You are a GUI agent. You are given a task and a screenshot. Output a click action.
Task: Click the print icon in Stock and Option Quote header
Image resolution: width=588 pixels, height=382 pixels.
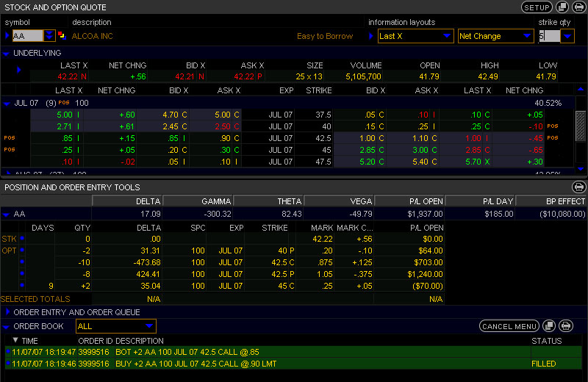point(578,7)
